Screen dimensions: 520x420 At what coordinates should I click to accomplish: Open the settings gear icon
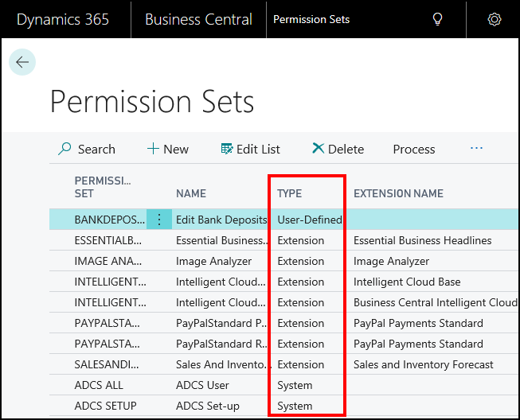coord(495,19)
